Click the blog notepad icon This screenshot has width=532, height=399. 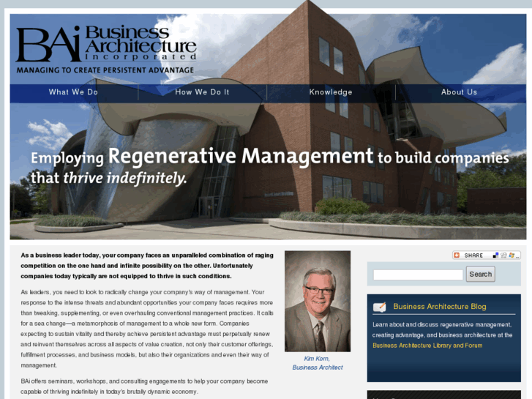click(x=380, y=307)
